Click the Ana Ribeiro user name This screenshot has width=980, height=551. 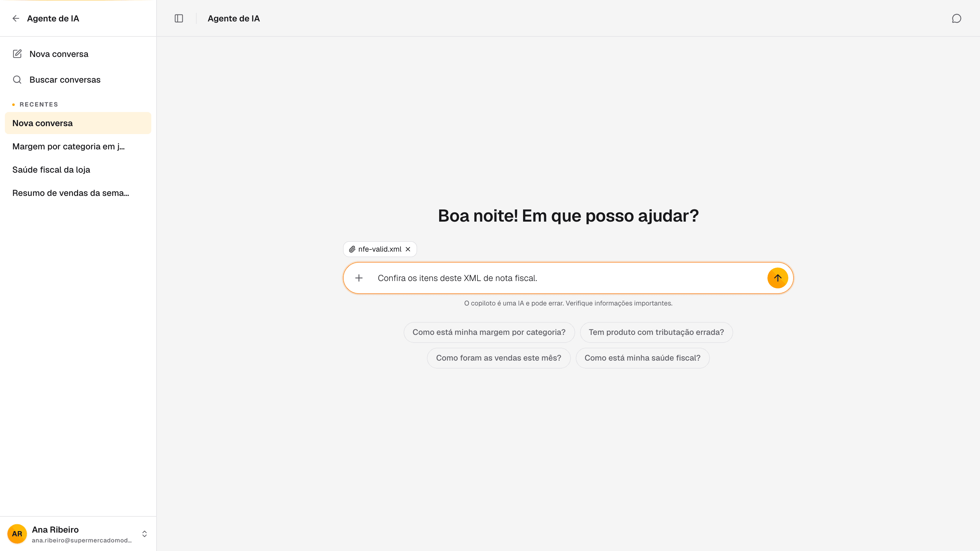(55, 530)
